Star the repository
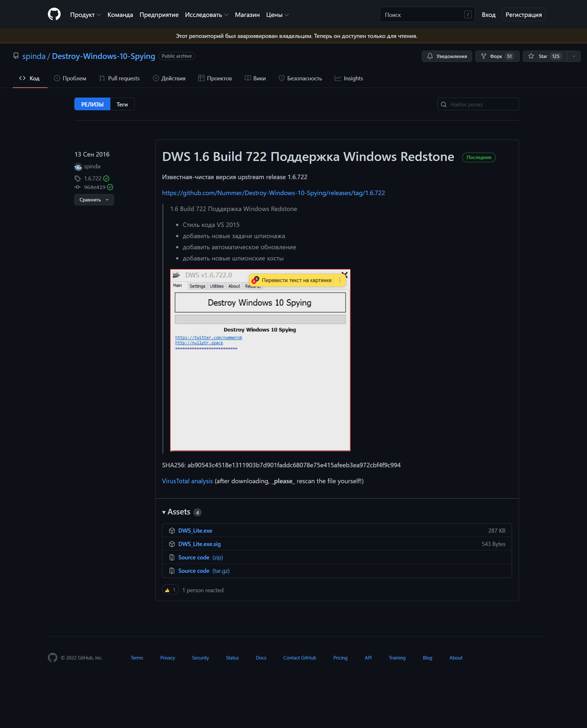 [545, 56]
